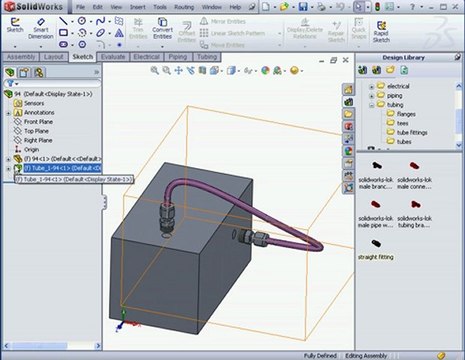Open the Appearances task pane tab

pos(348,151)
